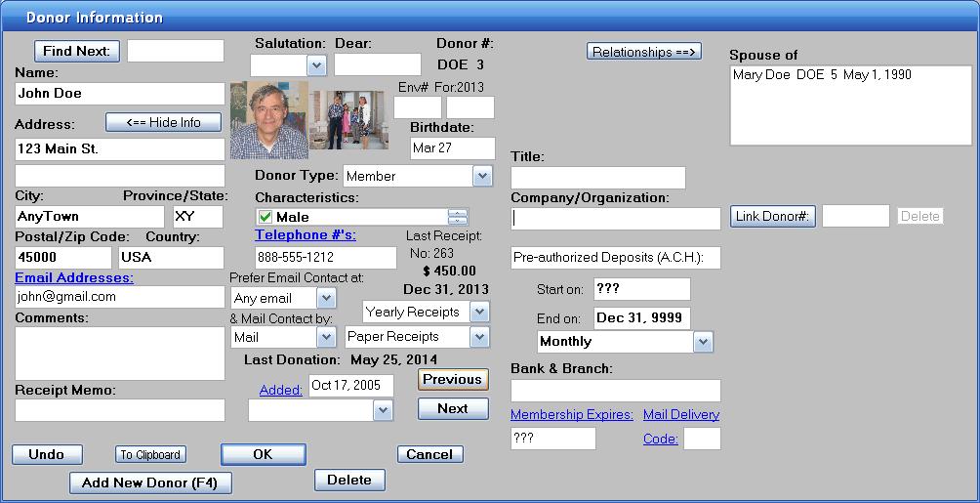Click the family photo thumbnail

point(348,121)
